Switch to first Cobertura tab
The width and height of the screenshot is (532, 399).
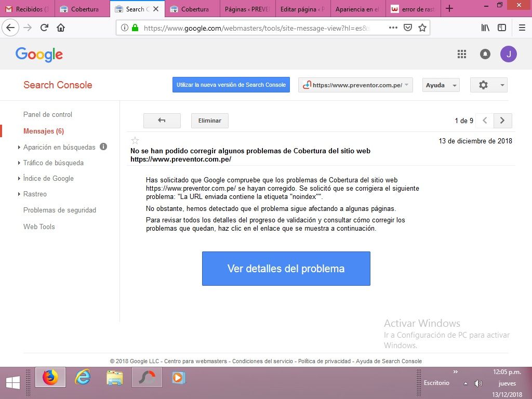[x=82, y=9]
